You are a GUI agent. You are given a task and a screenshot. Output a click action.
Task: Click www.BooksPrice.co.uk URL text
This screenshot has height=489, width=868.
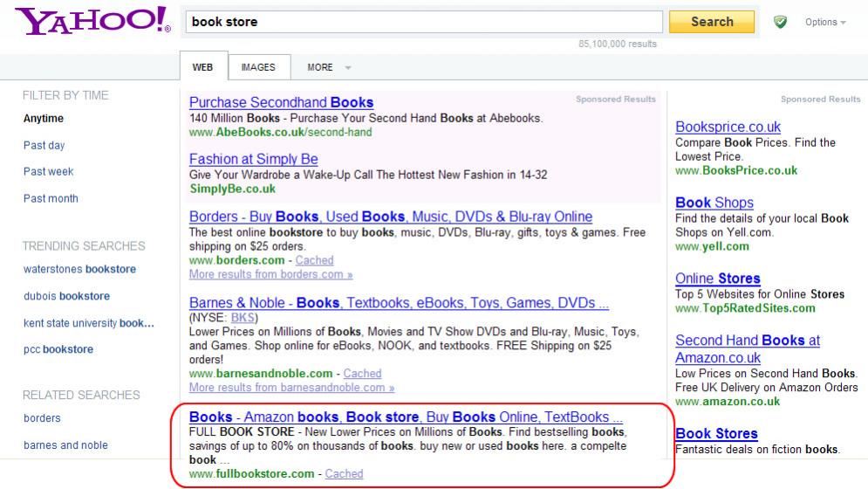pos(736,171)
